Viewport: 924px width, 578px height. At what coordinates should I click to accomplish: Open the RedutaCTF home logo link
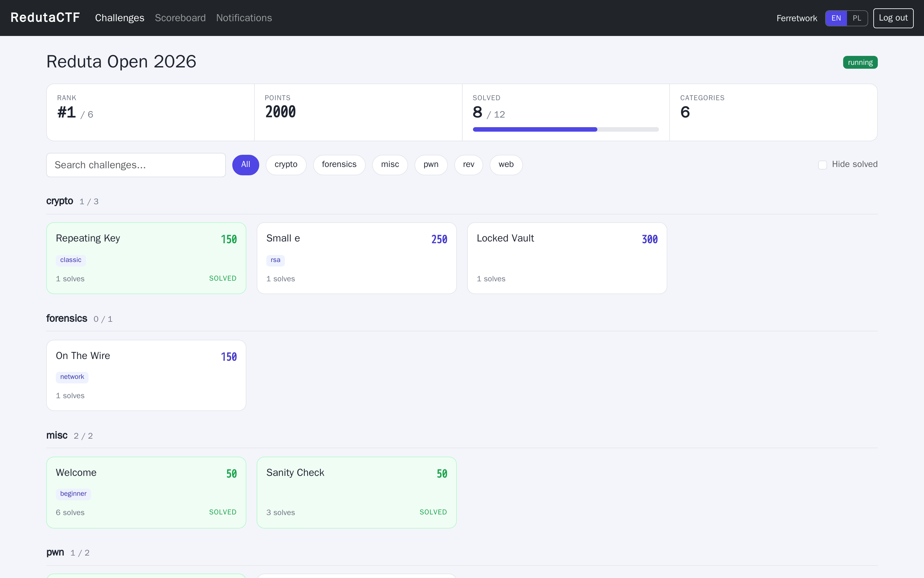click(x=45, y=18)
